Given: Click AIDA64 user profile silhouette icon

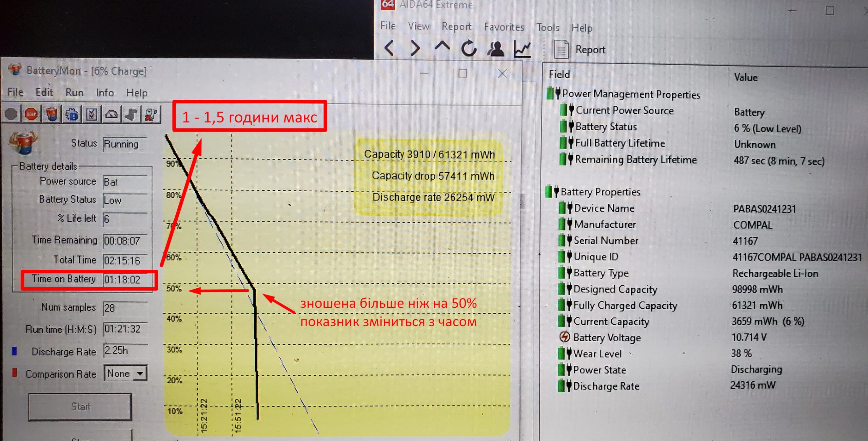Looking at the screenshot, I should pyautogui.click(x=495, y=49).
